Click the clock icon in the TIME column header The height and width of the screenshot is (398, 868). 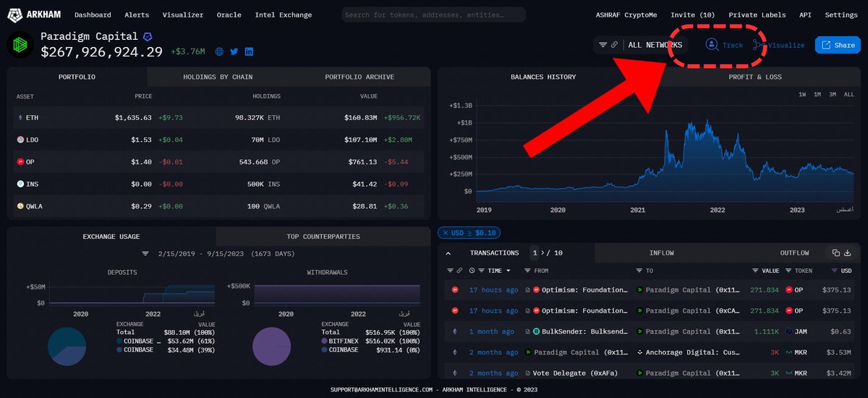point(472,271)
